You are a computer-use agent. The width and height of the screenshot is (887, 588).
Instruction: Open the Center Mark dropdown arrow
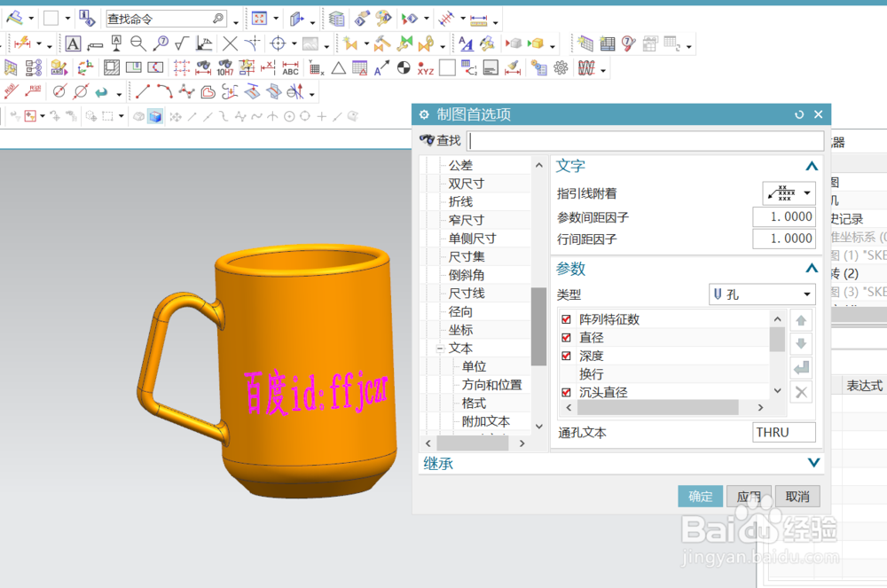click(294, 43)
